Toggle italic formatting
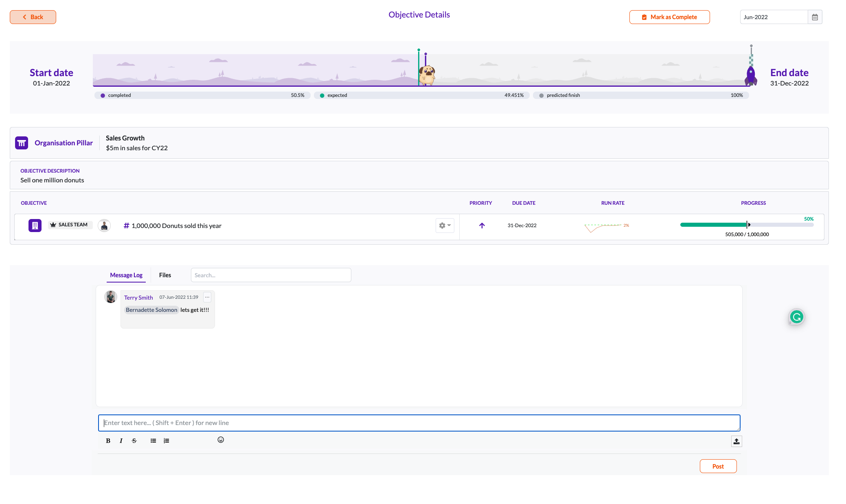This screenshot has height=504, width=846. click(121, 441)
